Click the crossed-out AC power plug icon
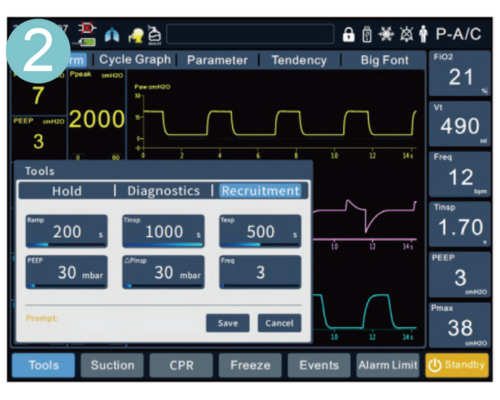Screen dimensions: 500x400 click(x=87, y=28)
